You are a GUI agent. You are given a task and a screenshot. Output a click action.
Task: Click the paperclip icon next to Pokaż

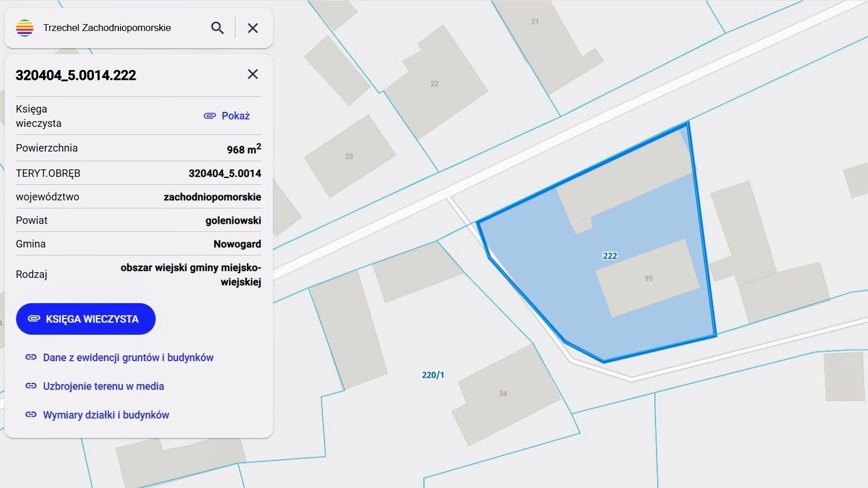click(x=210, y=115)
